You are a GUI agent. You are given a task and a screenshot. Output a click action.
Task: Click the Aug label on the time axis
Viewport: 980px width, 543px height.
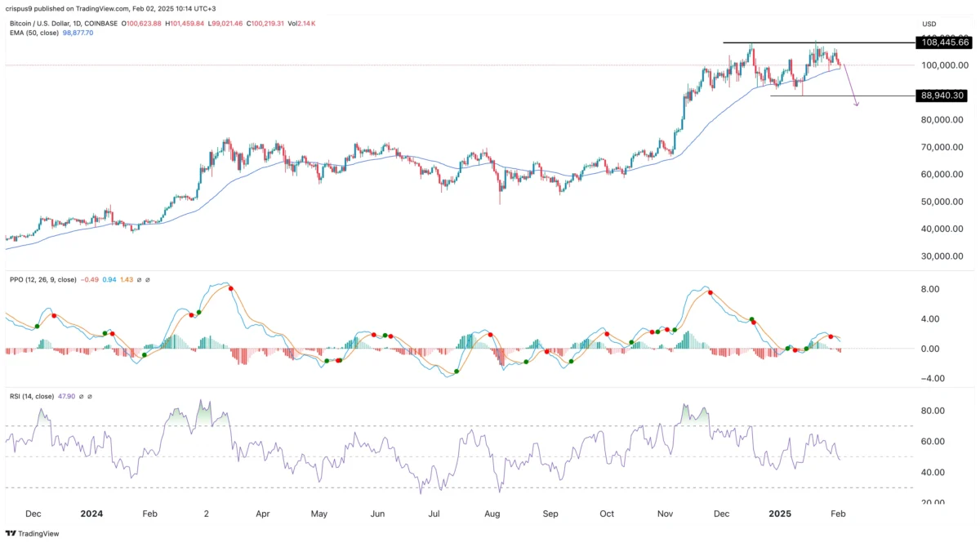[492, 514]
